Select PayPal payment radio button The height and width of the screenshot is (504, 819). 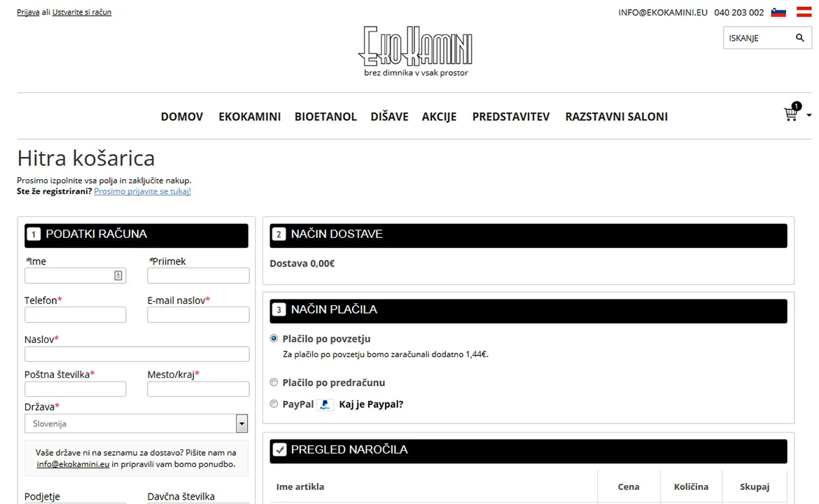click(274, 404)
